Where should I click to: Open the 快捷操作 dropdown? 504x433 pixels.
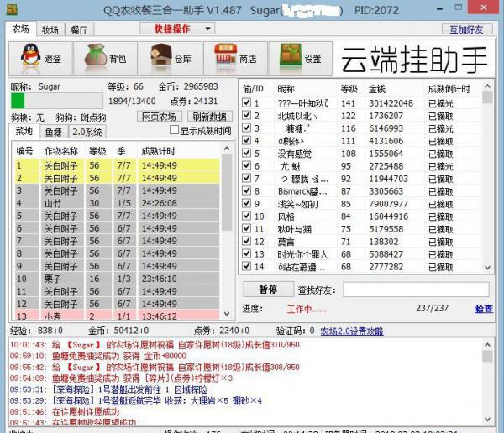tap(177, 29)
